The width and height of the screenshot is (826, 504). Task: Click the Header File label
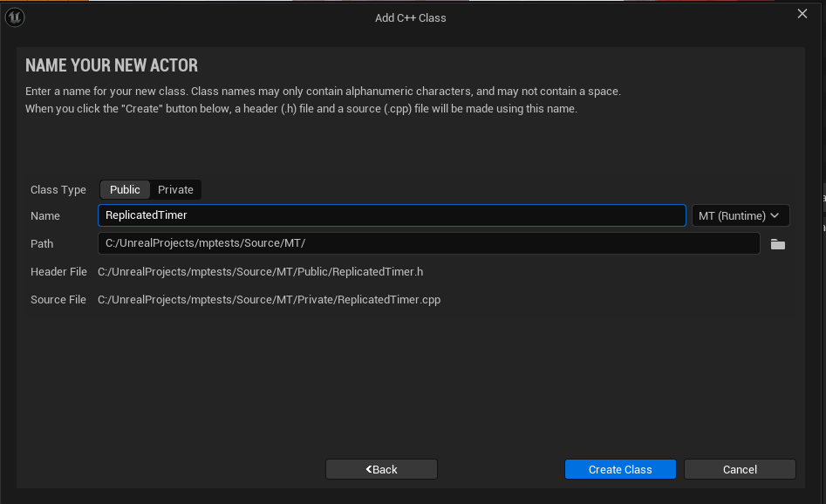tap(58, 272)
